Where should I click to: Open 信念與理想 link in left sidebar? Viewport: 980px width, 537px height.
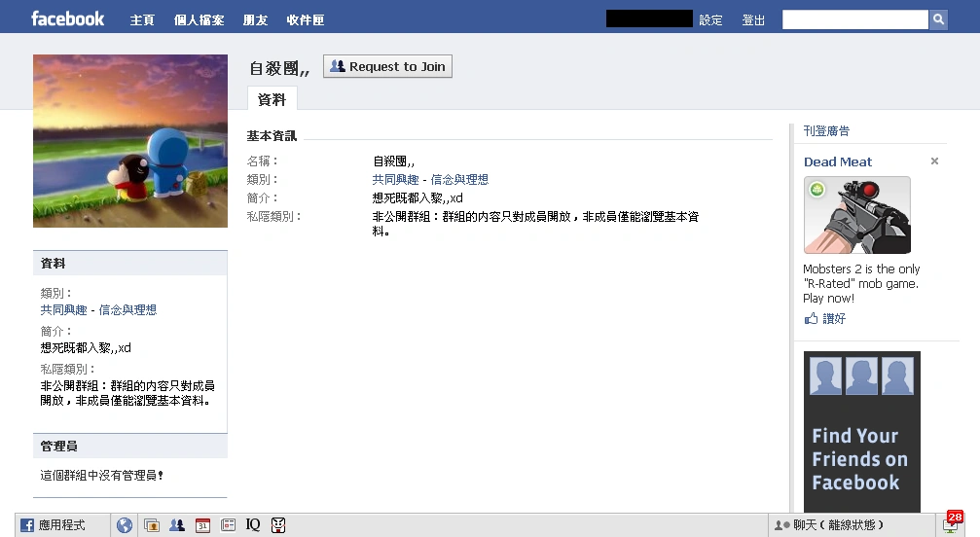pos(127,309)
